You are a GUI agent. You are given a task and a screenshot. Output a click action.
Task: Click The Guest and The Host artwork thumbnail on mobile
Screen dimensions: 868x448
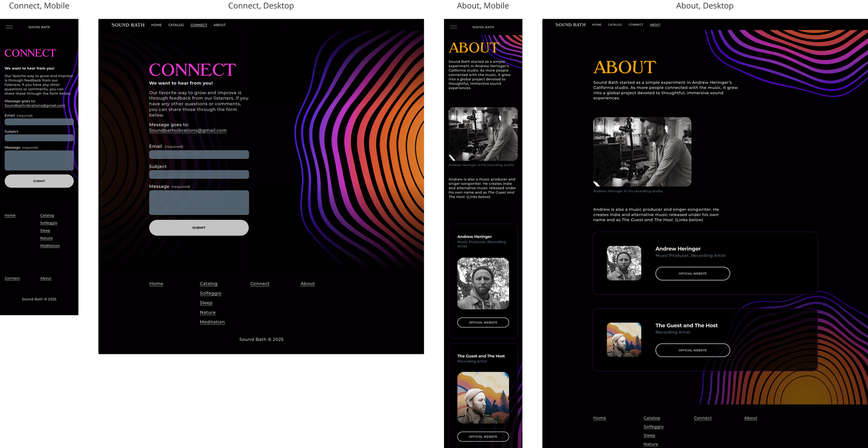(483, 398)
